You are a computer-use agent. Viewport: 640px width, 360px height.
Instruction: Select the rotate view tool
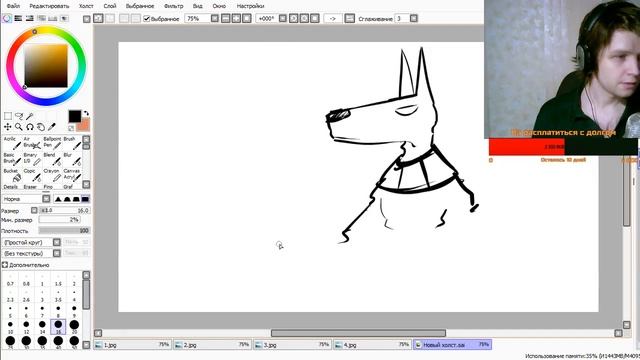click(30, 127)
